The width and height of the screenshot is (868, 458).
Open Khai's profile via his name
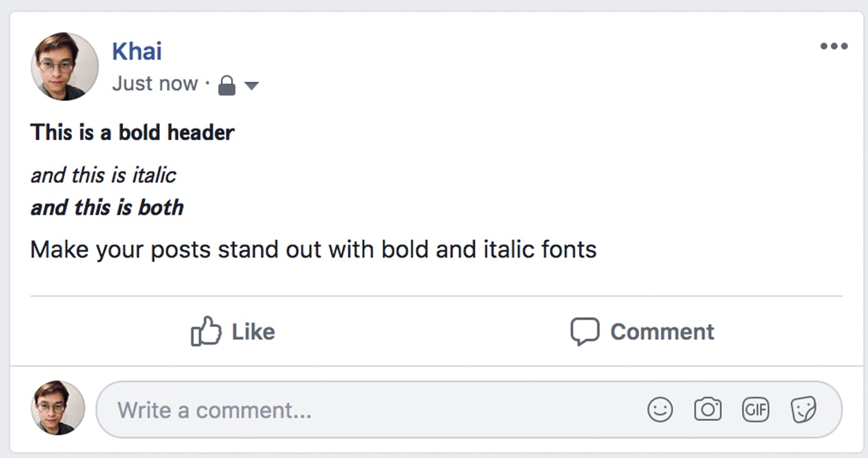coord(136,51)
